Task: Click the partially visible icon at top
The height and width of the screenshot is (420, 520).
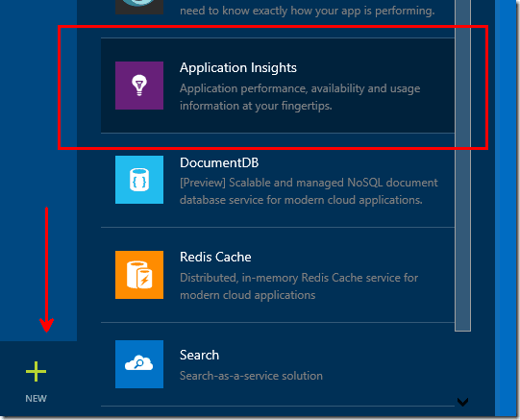Action: pos(139,7)
